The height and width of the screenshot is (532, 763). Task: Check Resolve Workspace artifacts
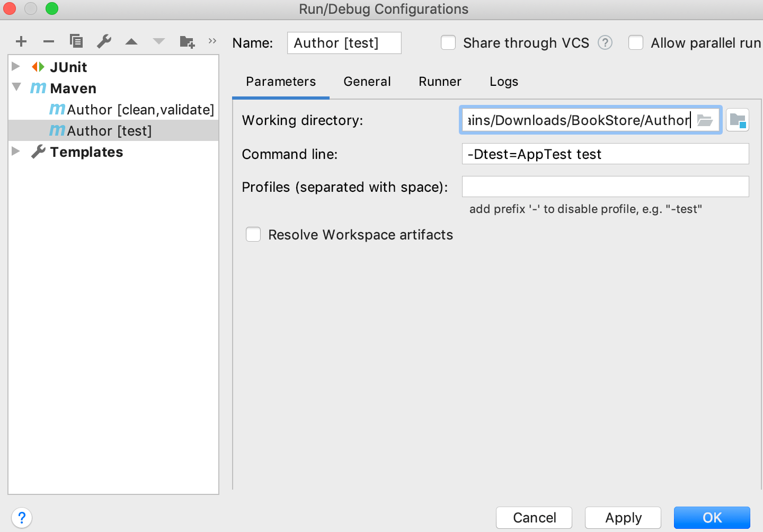253,234
